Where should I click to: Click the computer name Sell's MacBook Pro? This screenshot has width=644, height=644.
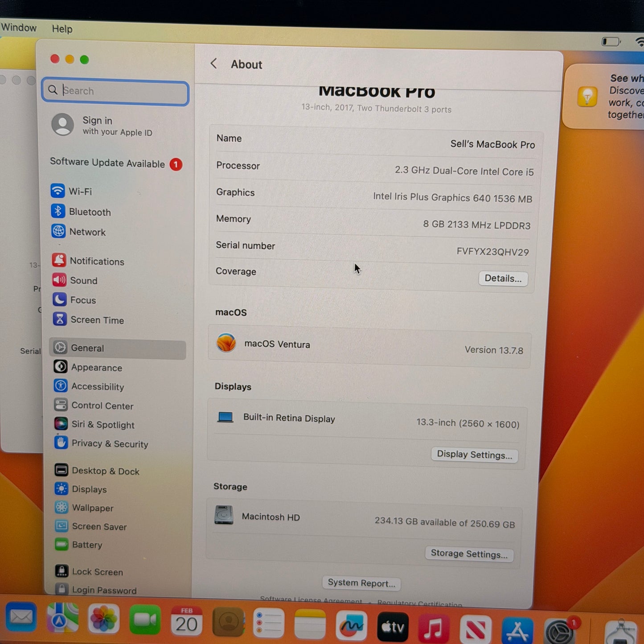pyautogui.click(x=492, y=144)
